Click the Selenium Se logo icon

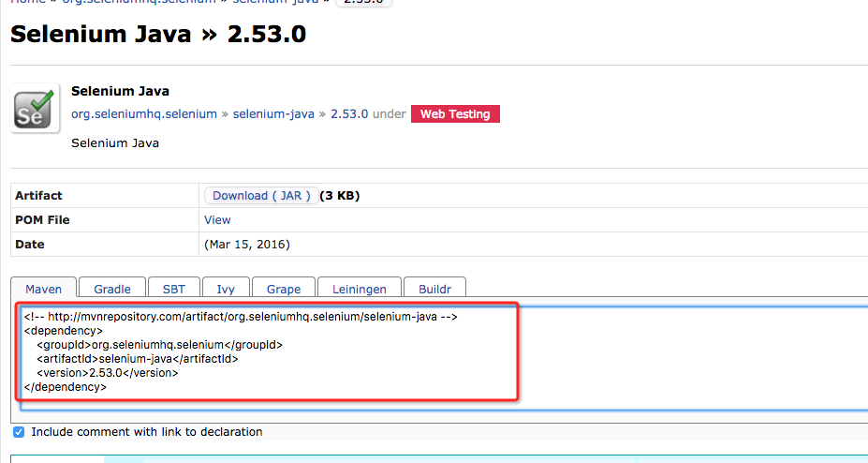(x=35, y=109)
